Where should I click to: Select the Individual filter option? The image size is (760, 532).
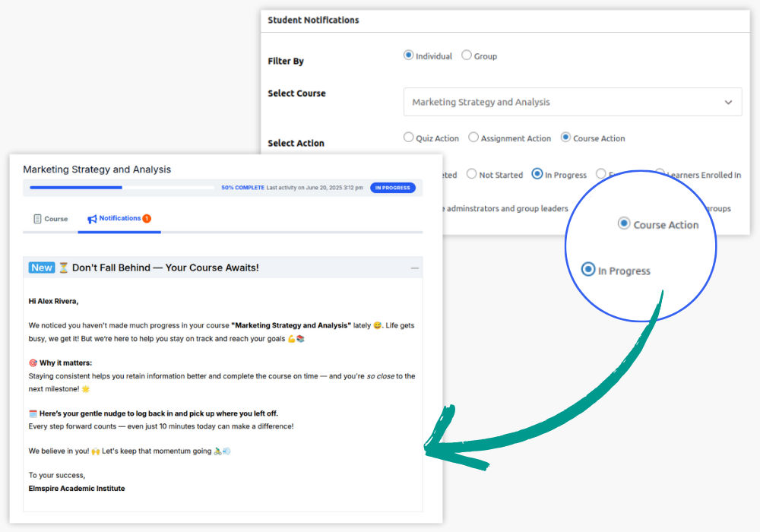point(408,55)
